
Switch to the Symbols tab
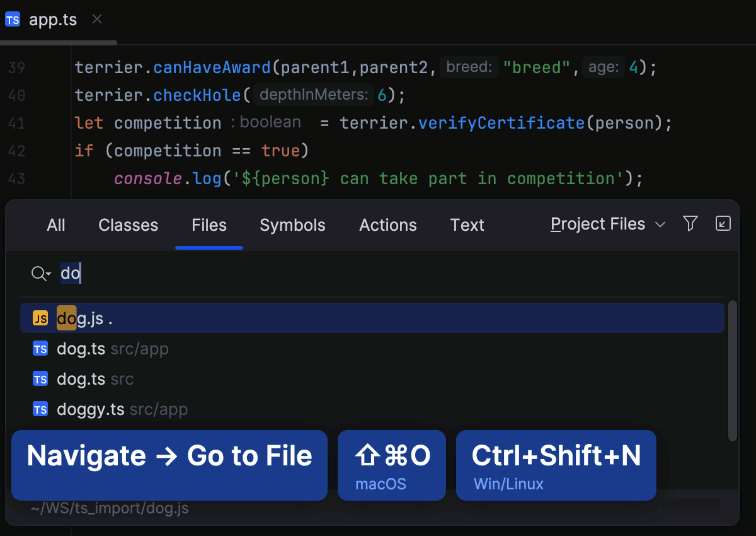pyautogui.click(x=292, y=225)
